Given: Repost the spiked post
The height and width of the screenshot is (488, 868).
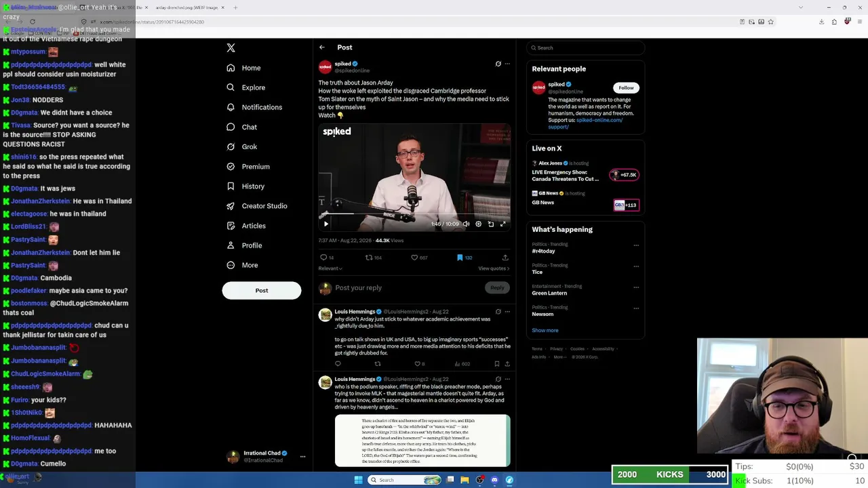Looking at the screenshot, I should point(369,258).
